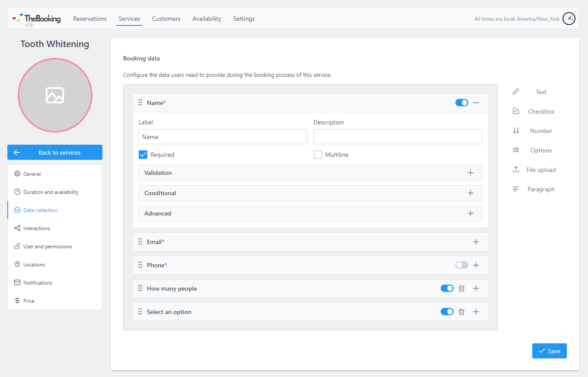Screen dimensions: 588x377
Task: Toggle the Phone field switch on
Action: point(461,265)
